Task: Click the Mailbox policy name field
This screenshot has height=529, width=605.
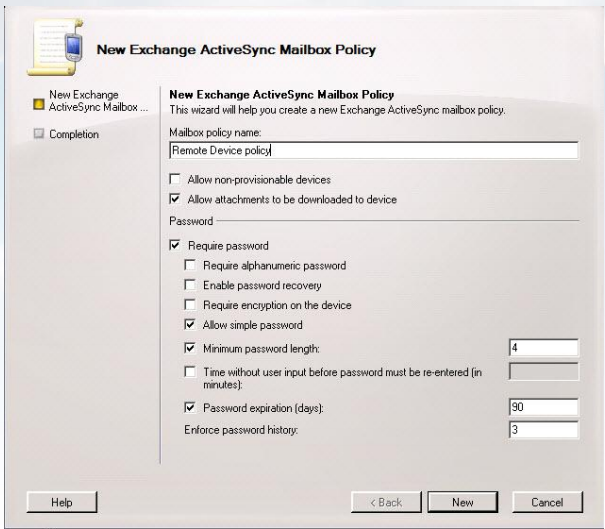Action: 373,150
